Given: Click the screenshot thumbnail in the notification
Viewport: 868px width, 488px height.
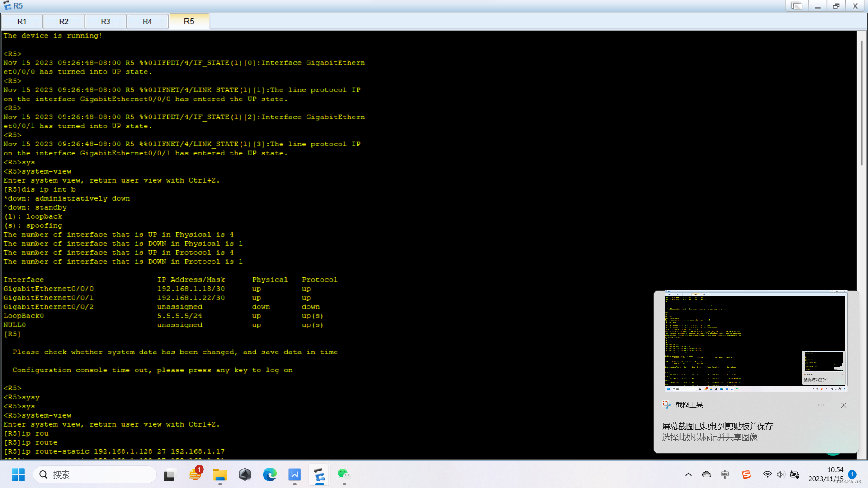Looking at the screenshot, I should [755, 342].
